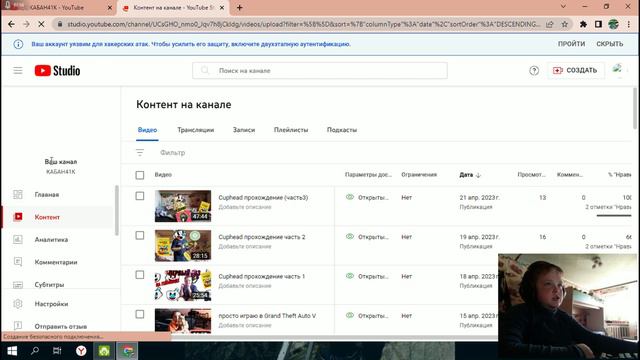This screenshot has height=360, width=640.
Task: Stop page loading with the X button
Action: coord(41,24)
